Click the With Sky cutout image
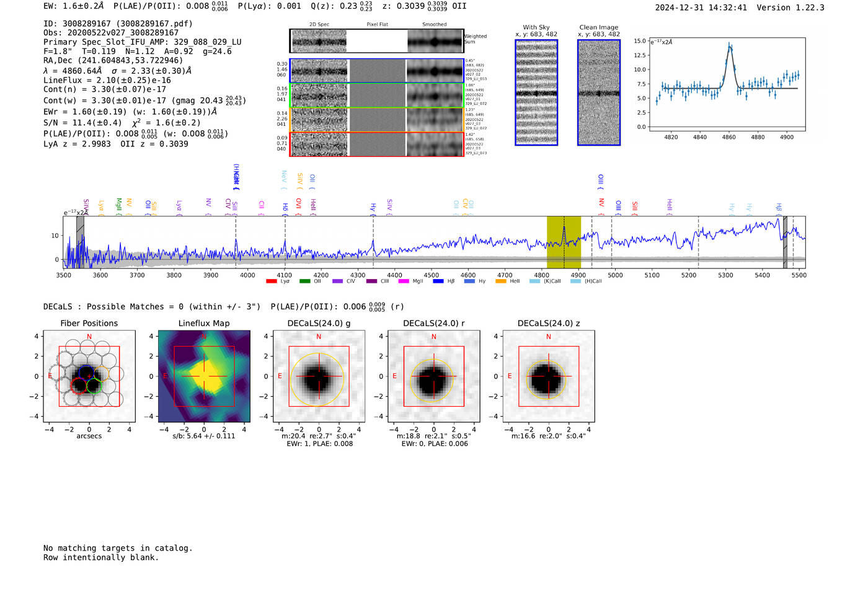This screenshot has width=868, height=591. click(536, 92)
